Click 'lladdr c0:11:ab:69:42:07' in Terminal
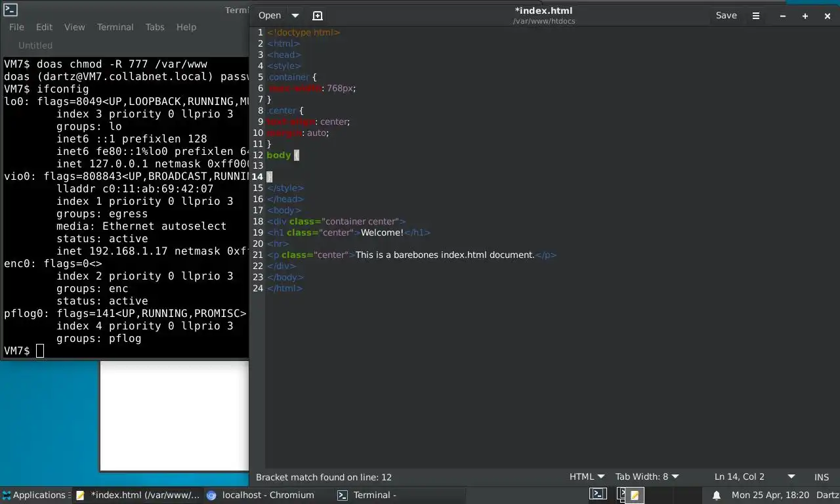Image resolution: width=840 pixels, height=504 pixels. [x=135, y=189]
